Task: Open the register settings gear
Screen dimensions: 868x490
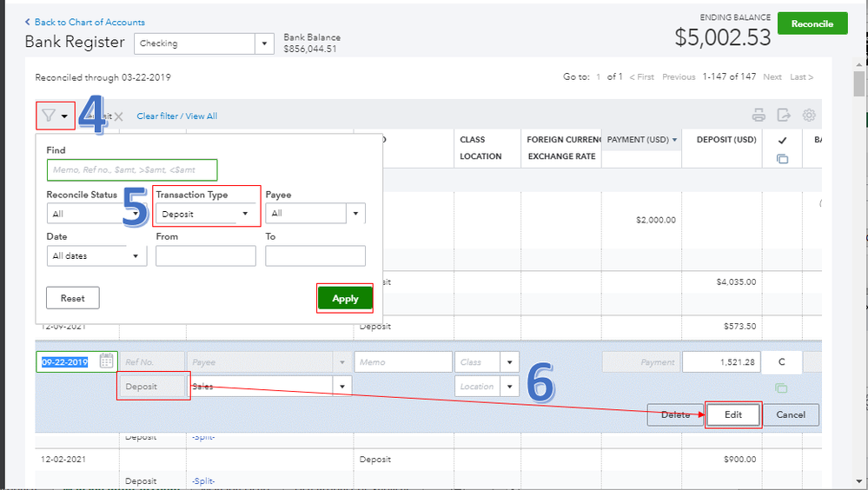Action: 809,116
